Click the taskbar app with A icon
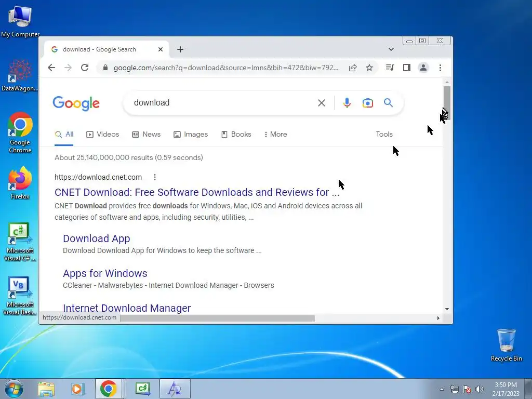 point(175,389)
